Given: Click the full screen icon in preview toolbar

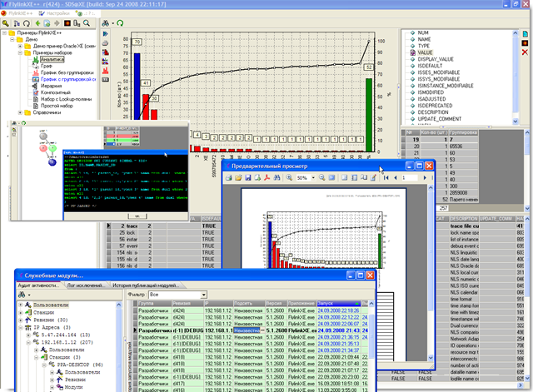Looking at the screenshot, I should tap(331, 177).
